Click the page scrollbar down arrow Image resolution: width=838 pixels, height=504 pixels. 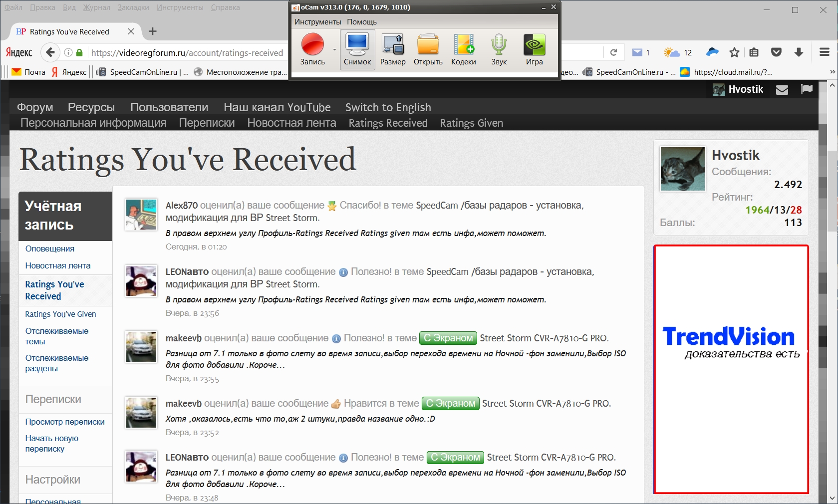(832, 498)
